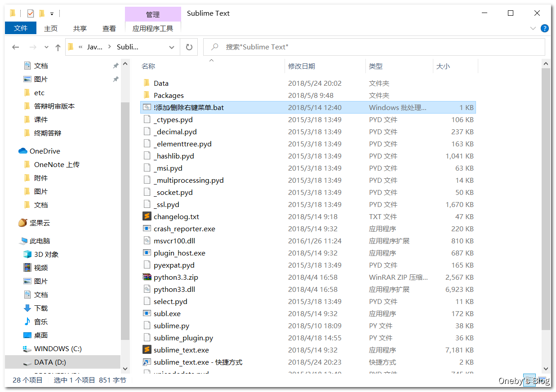Click the 坚果云 nut icon in the sidebar
The width and height of the screenshot is (556, 392).
23,223
